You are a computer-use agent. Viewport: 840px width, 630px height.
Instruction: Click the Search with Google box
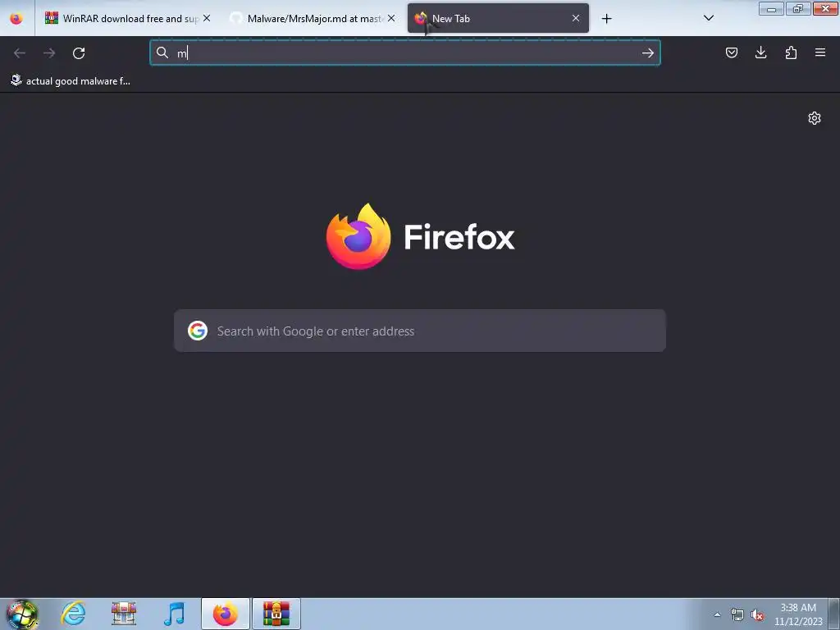coord(420,331)
